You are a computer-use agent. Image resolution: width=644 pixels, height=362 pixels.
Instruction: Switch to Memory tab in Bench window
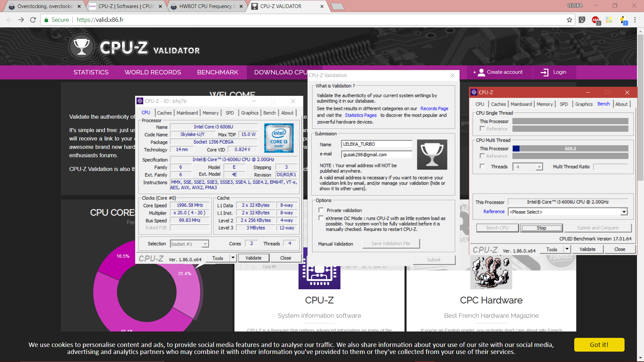[545, 104]
